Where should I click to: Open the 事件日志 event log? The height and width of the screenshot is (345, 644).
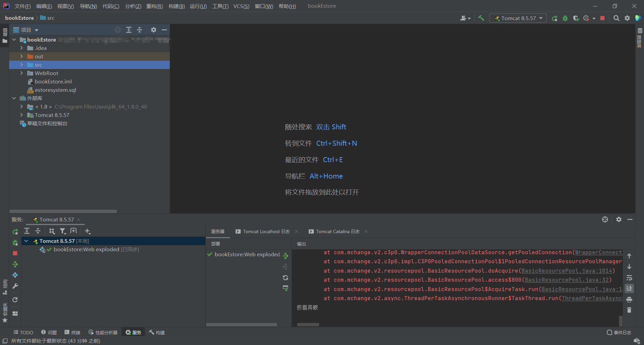[x=619, y=332]
